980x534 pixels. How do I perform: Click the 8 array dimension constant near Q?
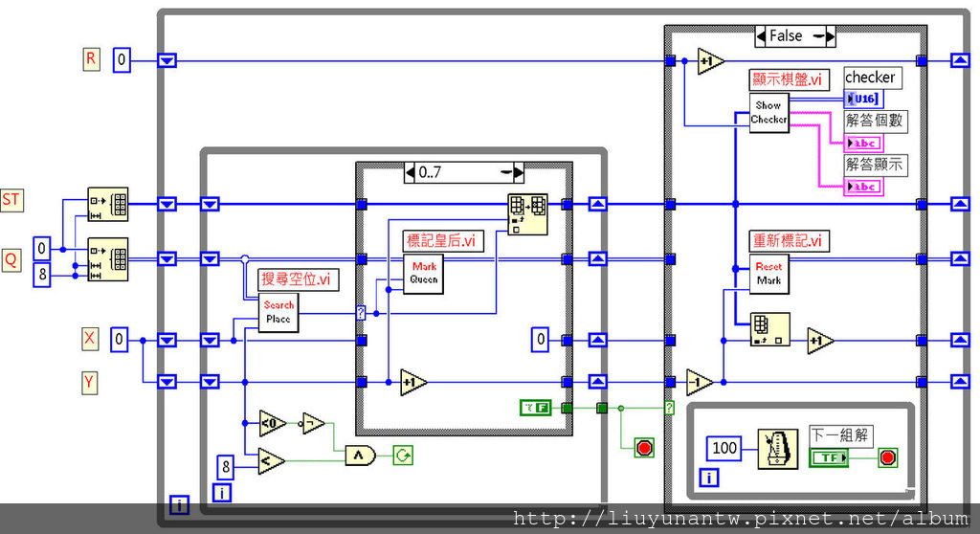(x=42, y=275)
